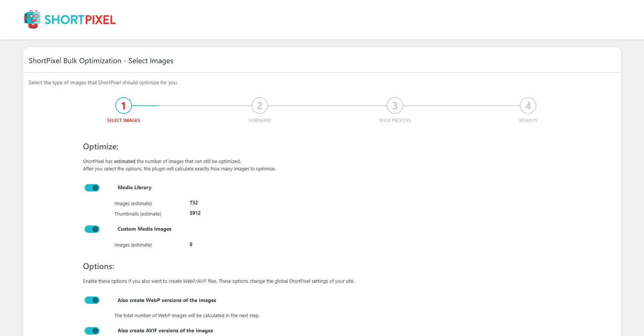This screenshot has height=336, width=644.
Task: Click the Media Library label
Action: coord(134,187)
